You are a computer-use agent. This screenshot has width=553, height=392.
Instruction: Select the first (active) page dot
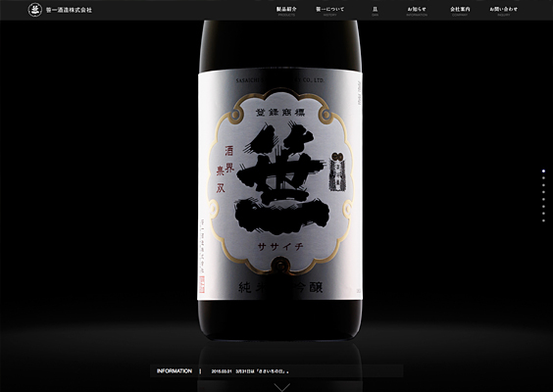tap(543, 171)
